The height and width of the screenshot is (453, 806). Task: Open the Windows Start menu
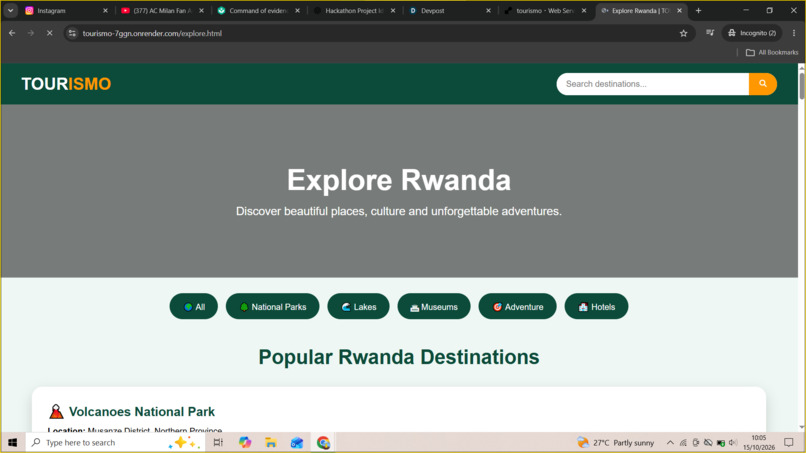click(12, 442)
